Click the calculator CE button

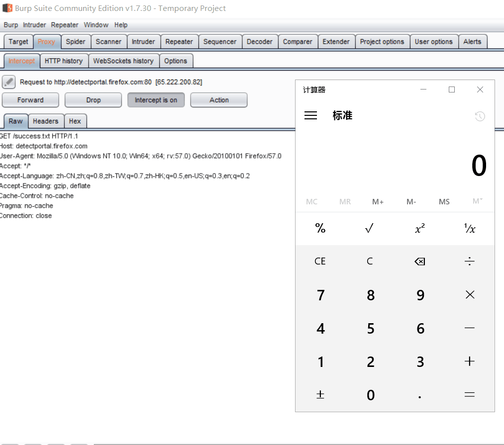[320, 262]
